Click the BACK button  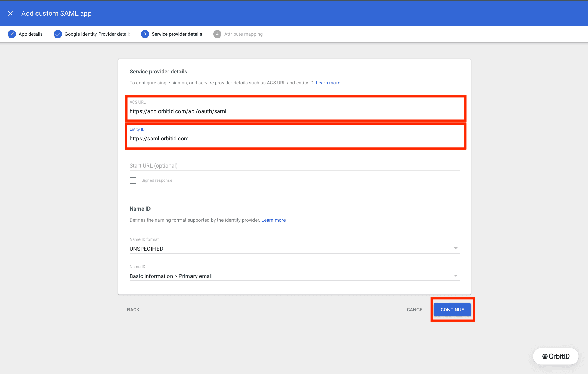[x=133, y=310]
